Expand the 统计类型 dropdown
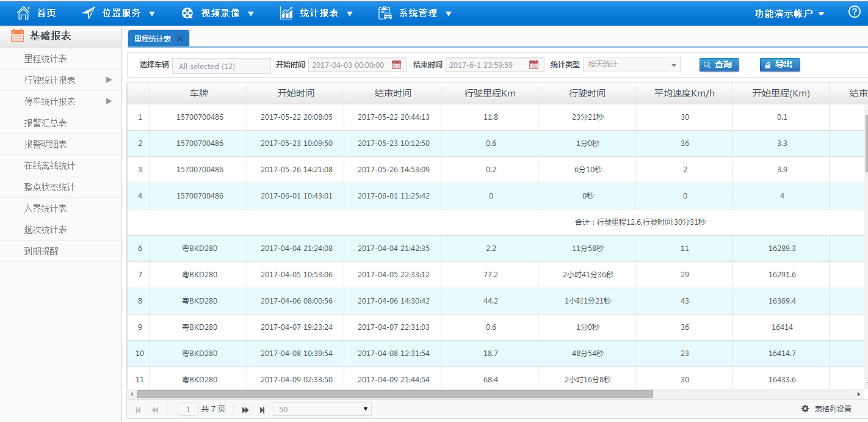Screen dimensions: 868x422 [673, 65]
